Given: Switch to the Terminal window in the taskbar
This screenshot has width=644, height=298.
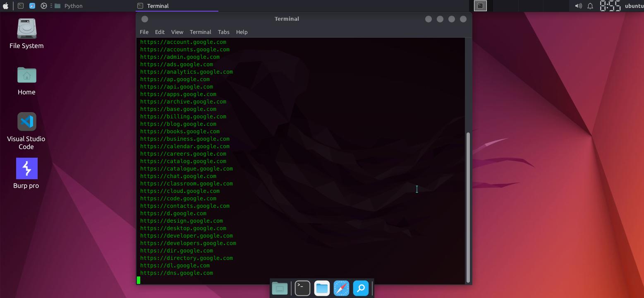Looking at the screenshot, I should coord(177,6).
